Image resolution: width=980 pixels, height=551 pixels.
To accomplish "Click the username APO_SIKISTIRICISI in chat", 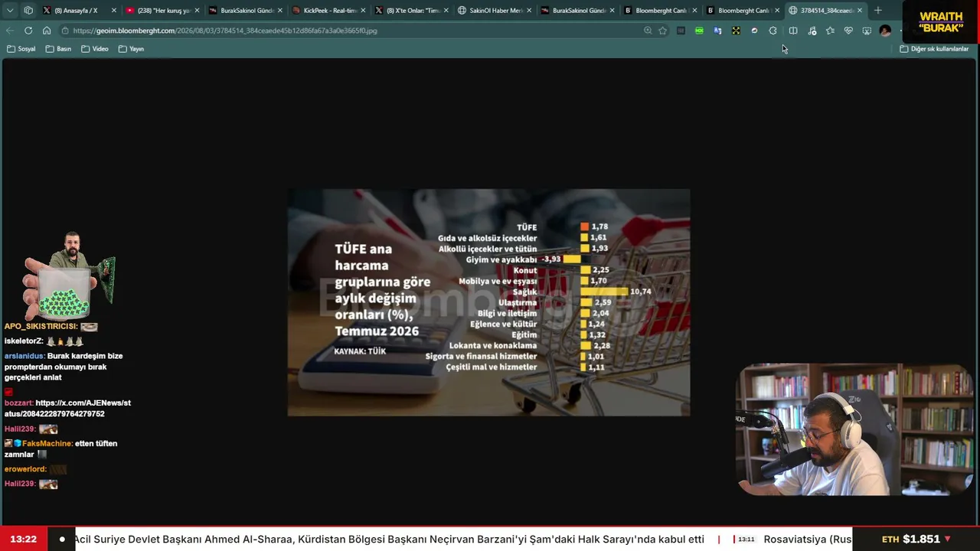I will pos(41,326).
